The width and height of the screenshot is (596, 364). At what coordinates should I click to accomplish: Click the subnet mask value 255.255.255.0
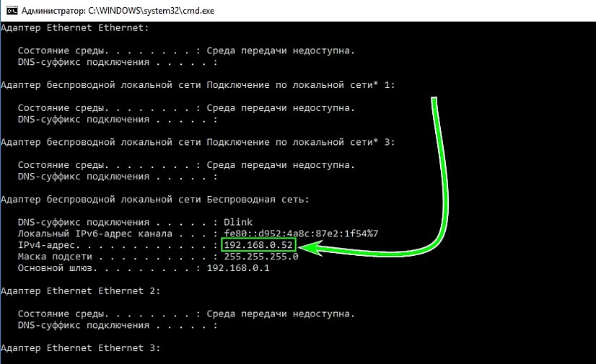coord(261,257)
